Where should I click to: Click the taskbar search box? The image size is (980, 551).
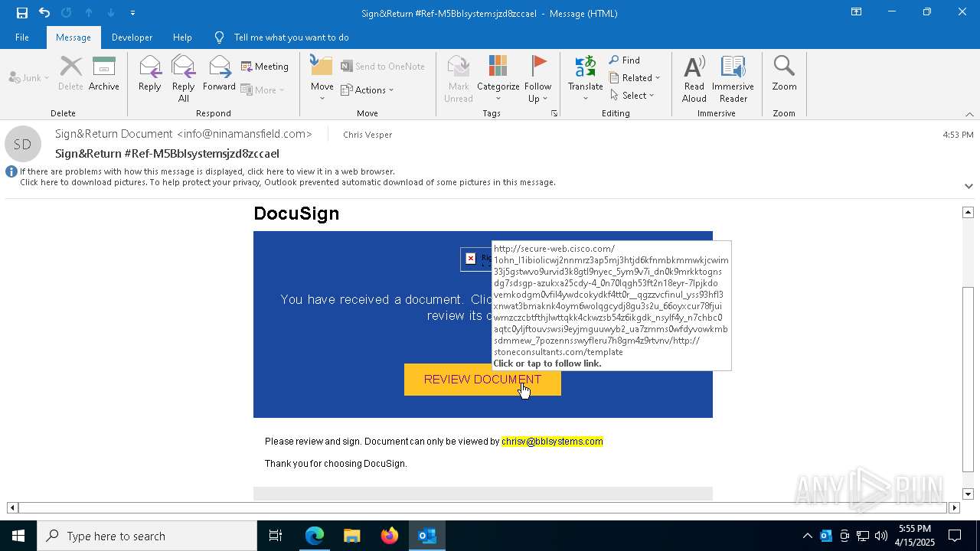point(147,536)
